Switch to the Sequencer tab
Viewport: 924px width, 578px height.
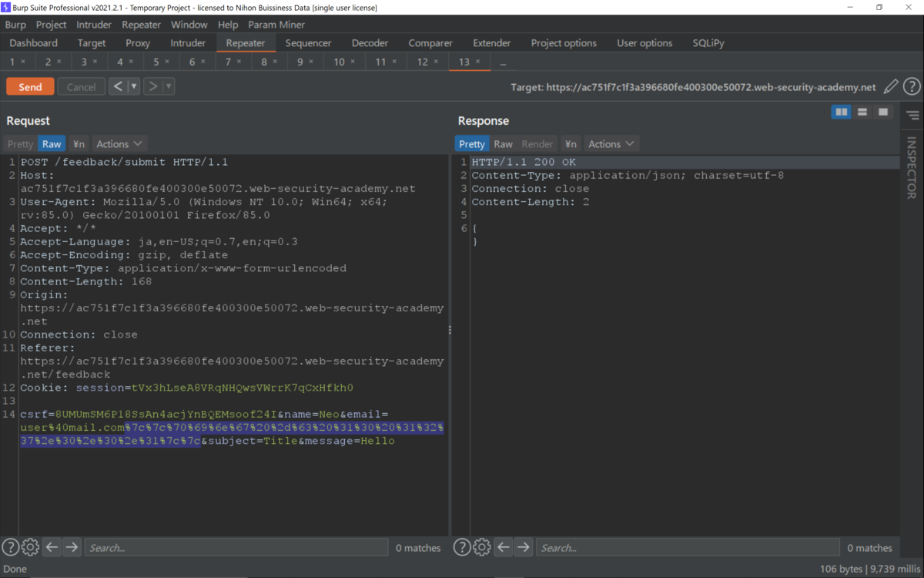coord(308,43)
